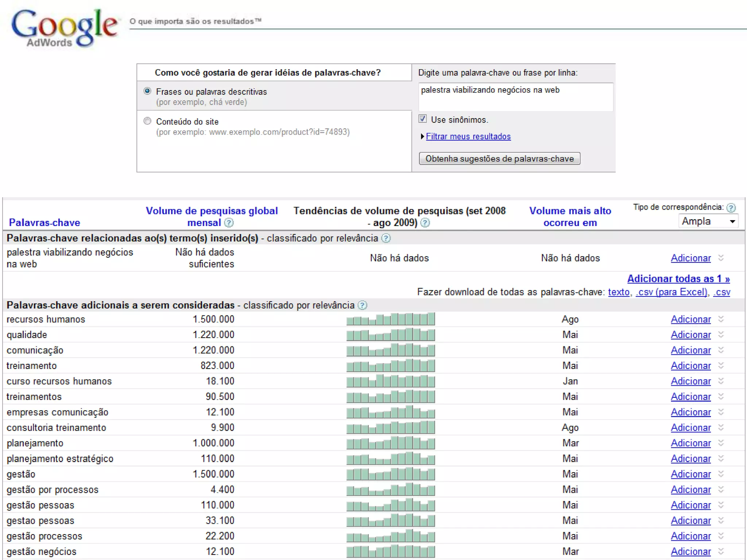Expand 'Filtrar meus resultados' disclosure triangle
Screen dimensions: 747x560
[422, 137]
